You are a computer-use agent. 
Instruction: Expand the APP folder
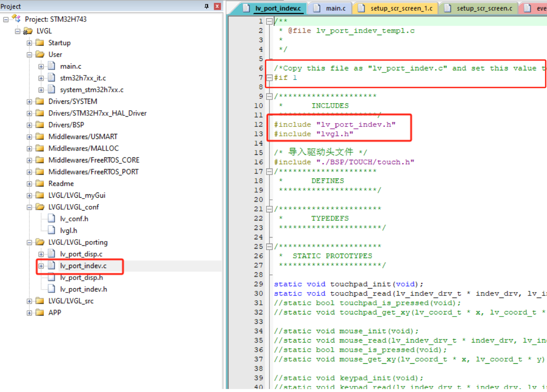pyautogui.click(x=29, y=313)
